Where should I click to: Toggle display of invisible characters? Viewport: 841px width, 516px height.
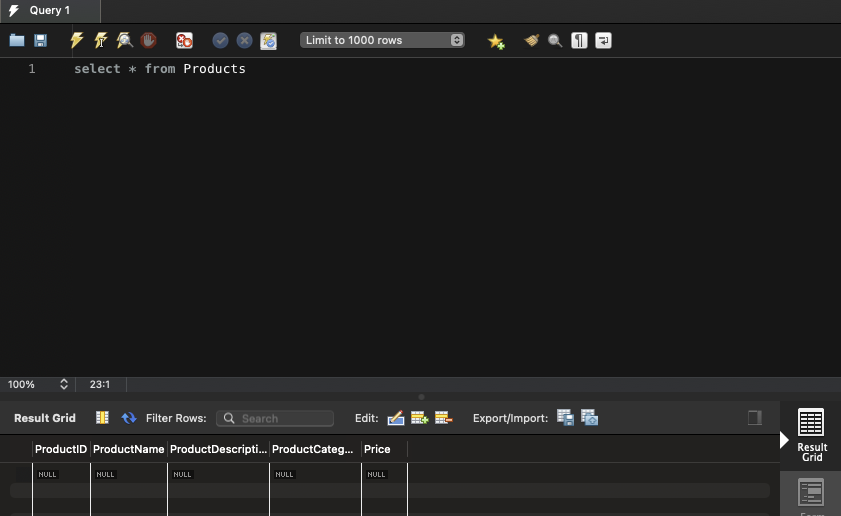tap(579, 41)
